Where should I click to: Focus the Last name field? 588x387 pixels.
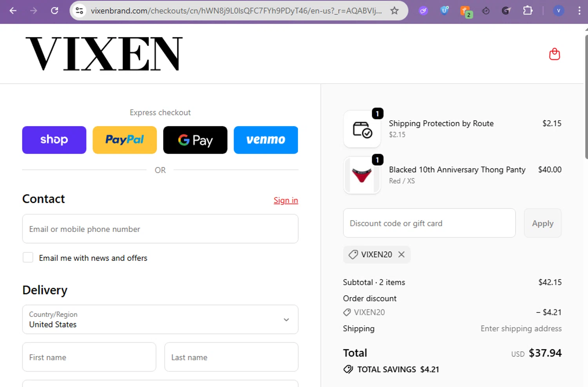click(x=231, y=357)
